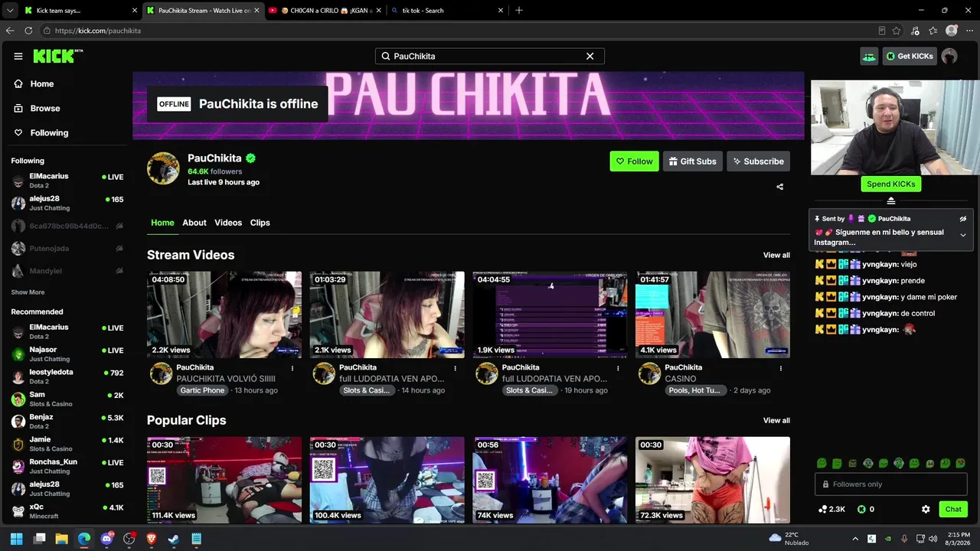Open the tab list dropdown in browser
The height and width of the screenshot is (551, 980).
tap(10, 11)
